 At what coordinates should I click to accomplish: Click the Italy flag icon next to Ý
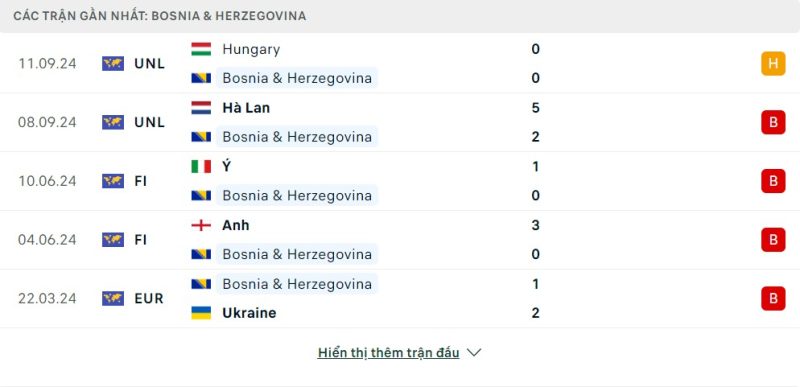[201, 166]
